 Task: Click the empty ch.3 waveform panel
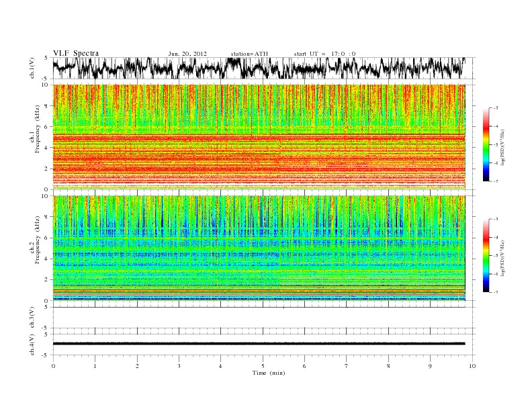point(264,318)
